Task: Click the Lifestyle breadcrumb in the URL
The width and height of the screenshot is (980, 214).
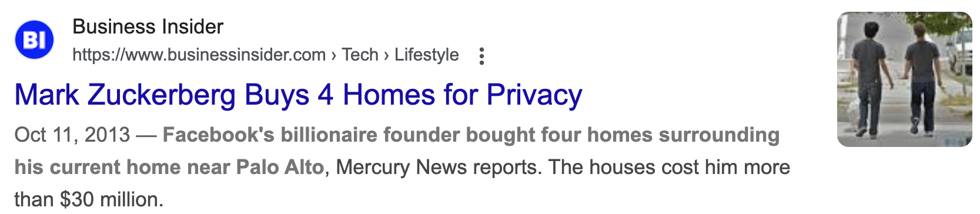Action: pyautogui.click(x=426, y=55)
